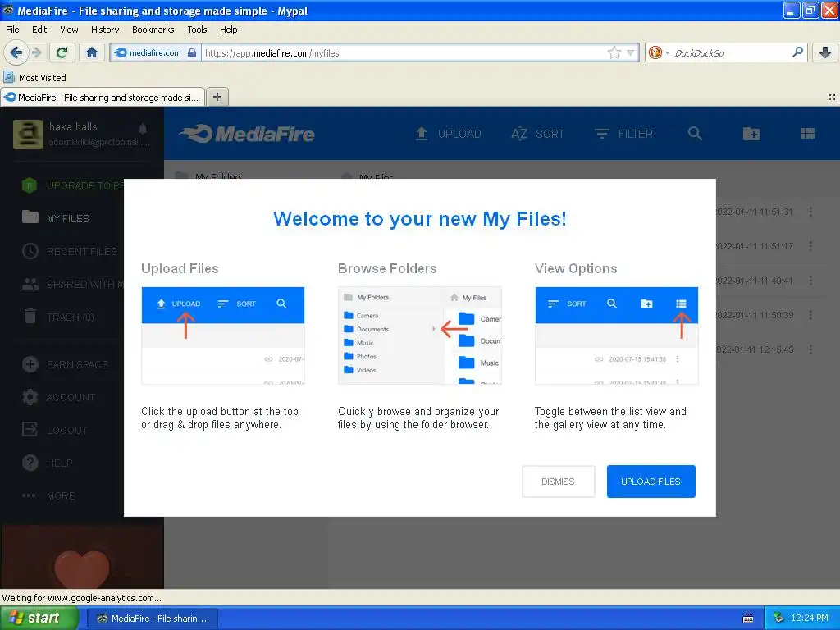Click the system tray clock 12:24 PM
Image resolution: width=840 pixels, height=630 pixels.
click(x=810, y=618)
